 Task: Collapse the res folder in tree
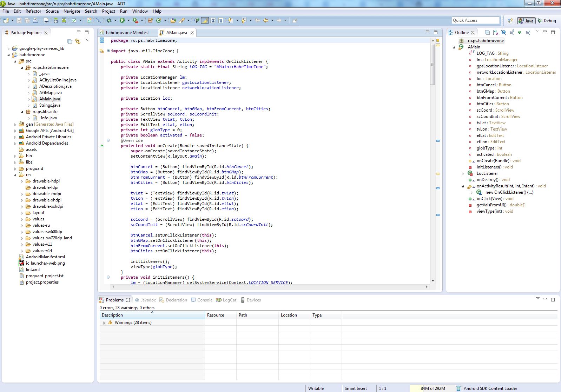[15, 175]
